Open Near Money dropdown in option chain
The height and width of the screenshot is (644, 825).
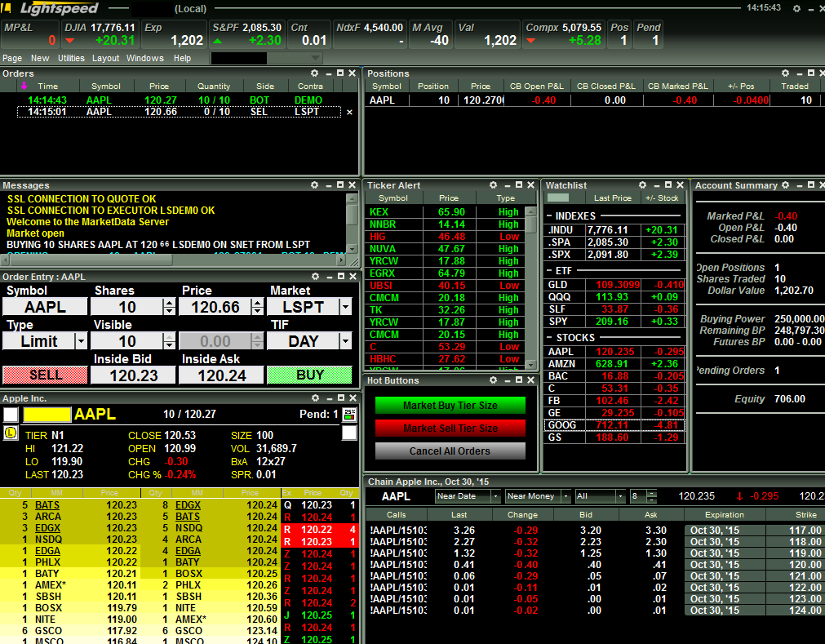(566, 496)
